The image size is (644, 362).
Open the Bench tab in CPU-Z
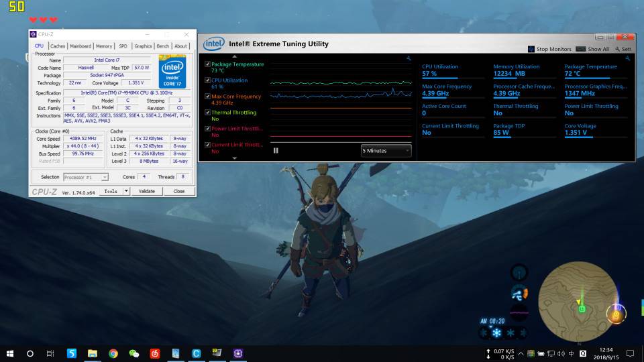(x=162, y=46)
